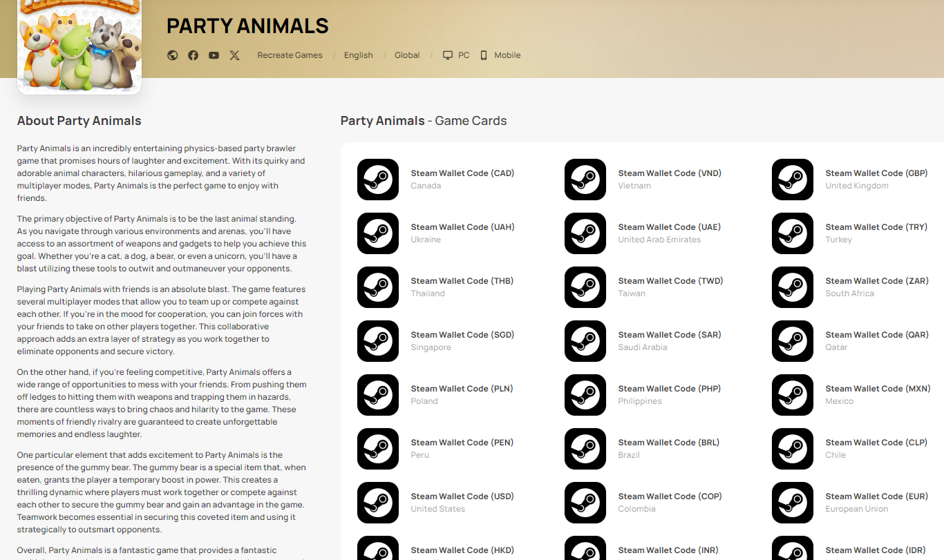
Task: Click Steam icon for Wallet Code (SAR)
Action: tap(585, 341)
